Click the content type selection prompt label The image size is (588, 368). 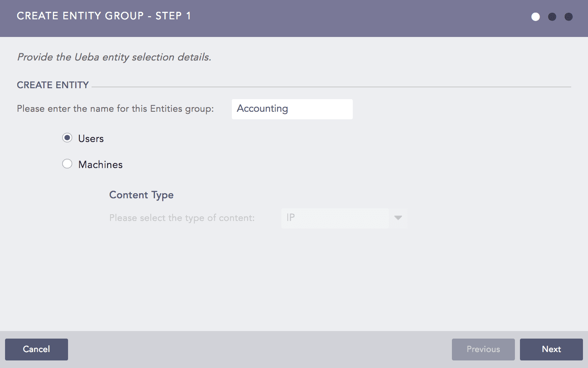pos(182,218)
